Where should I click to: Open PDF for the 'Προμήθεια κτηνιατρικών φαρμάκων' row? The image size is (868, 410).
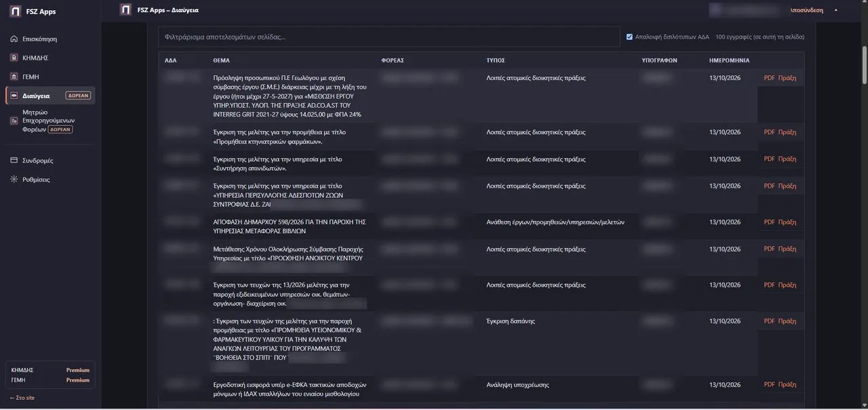[769, 132]
